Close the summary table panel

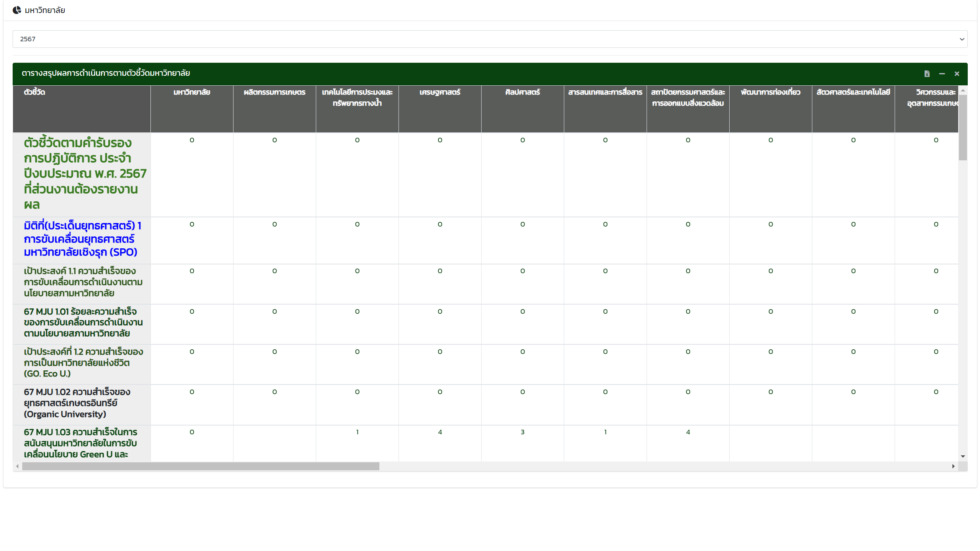click(x=957, y=74)
